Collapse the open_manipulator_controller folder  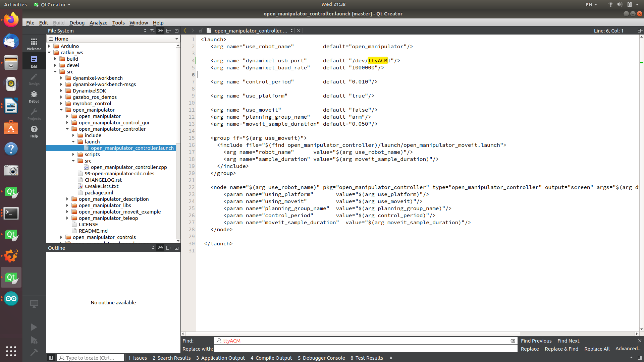(x=67, y=129)
